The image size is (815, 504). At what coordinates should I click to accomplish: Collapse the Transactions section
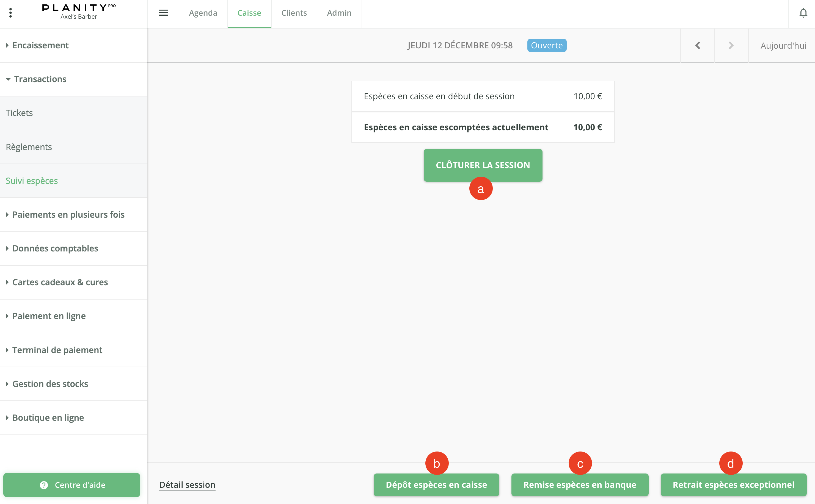click(x=40, y=79)
